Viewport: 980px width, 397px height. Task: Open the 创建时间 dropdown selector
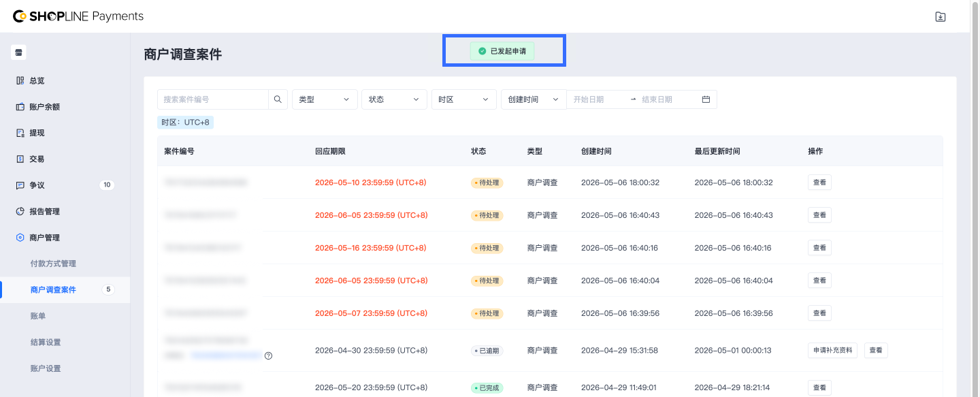pyautogui.click(x=534, y=99)
